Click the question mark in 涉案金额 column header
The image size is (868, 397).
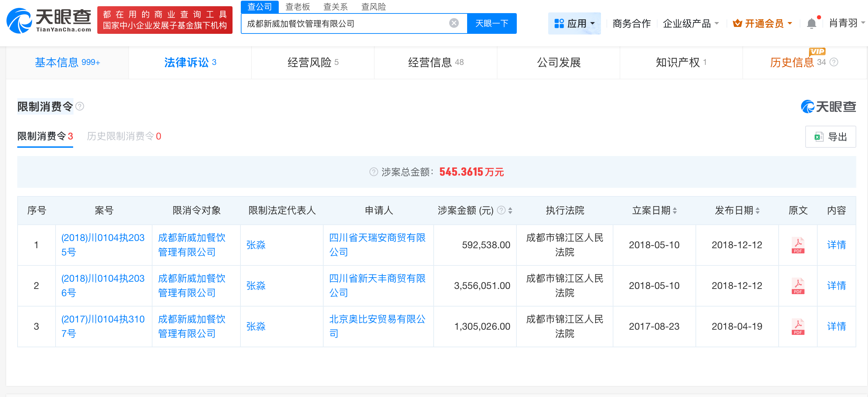[x=501, y=211]
